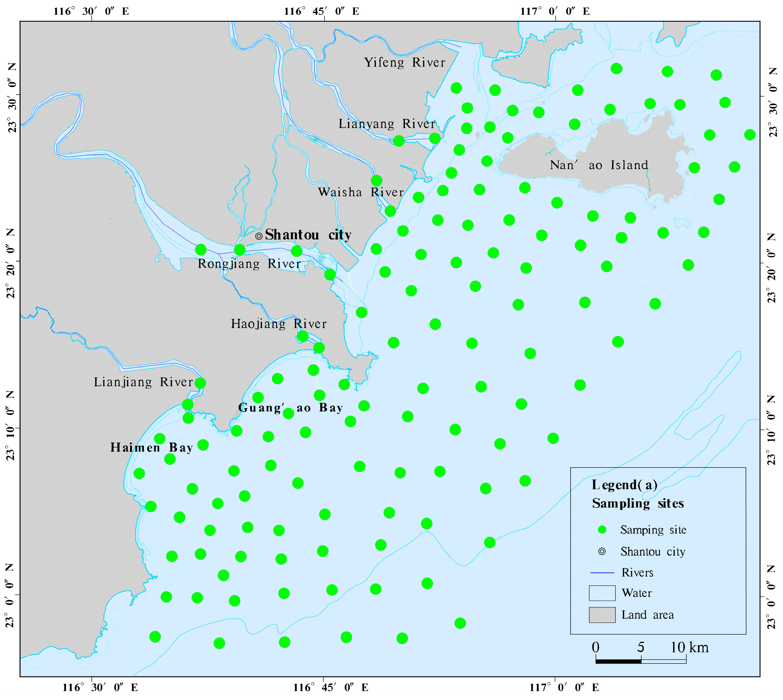The width and height of the screenshot is (783, 700).
Task: Click the Lianyang River label
Action: 387,124
